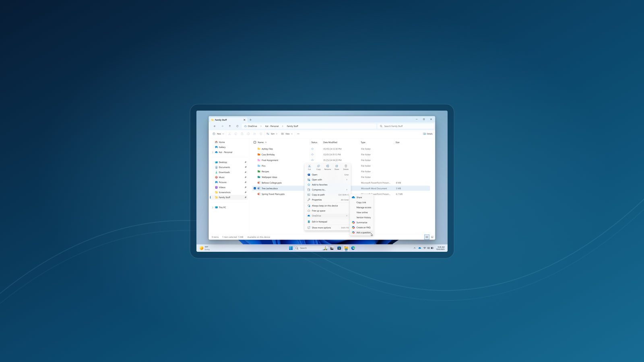Image resolution: width=644 pixels, height=362 pixels.
Task: Click the Copy icon in context menu
Action: coord(318,166)
